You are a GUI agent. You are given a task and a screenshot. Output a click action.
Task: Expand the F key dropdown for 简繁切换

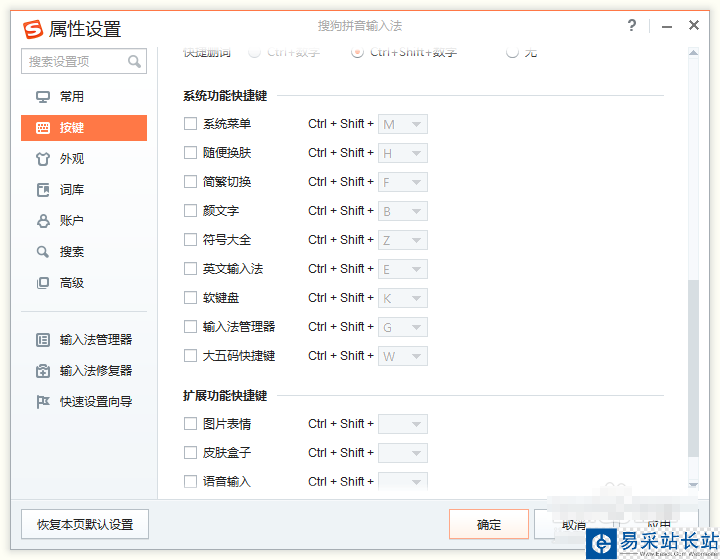403,182
